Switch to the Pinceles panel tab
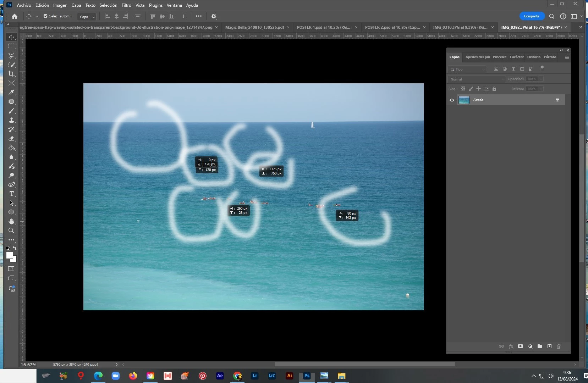Viewport: 588px width, 383px height. pyautogui.click(x=499, y=57)
